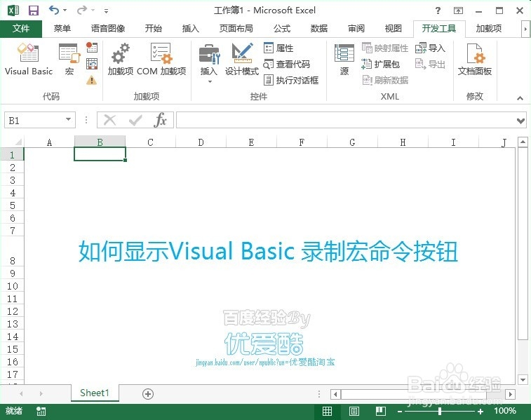This screenshot has height=420, width=531.
Task: Switch to Page Layout view
Action: point(354,411)
